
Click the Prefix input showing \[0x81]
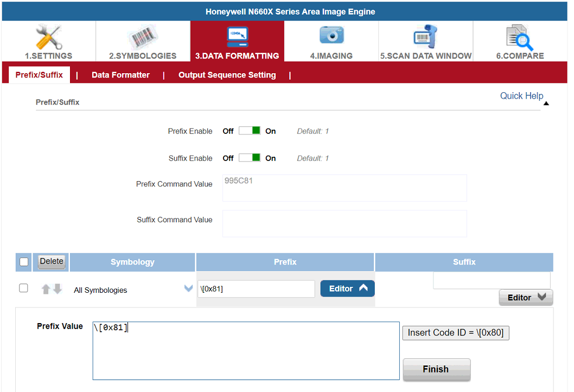pyautogui.click(x=256, y=289)
